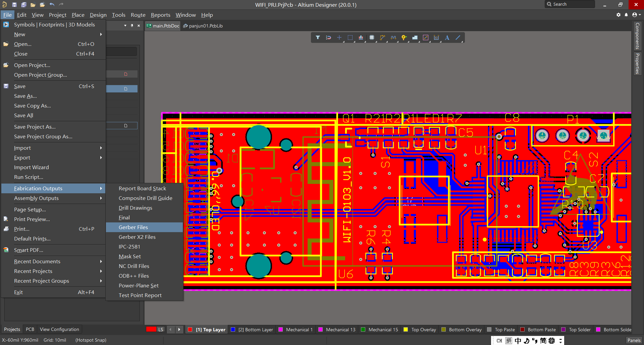The width and height of the screenshot is (644, 345).
Task: Activate the interactive routing tool icon
Action: pyautogui.click(x=382, y=38)
